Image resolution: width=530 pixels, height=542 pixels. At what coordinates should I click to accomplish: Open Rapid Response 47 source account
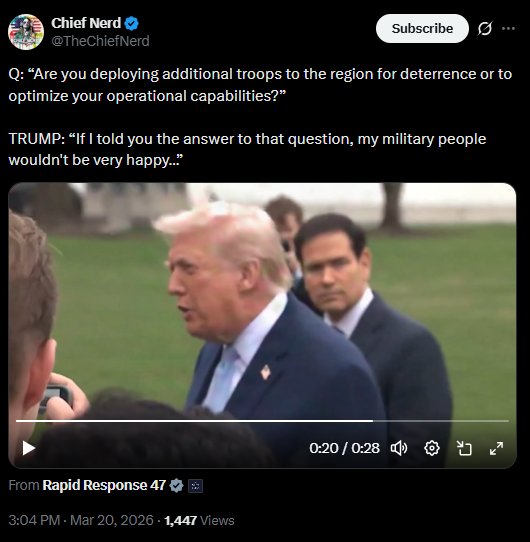coord(104,485)
